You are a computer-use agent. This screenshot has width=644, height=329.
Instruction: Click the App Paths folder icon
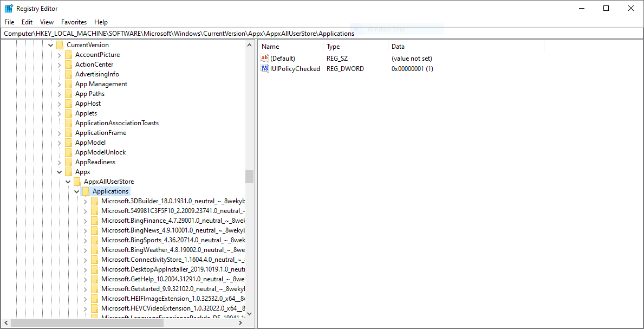(x=69, y=93)
